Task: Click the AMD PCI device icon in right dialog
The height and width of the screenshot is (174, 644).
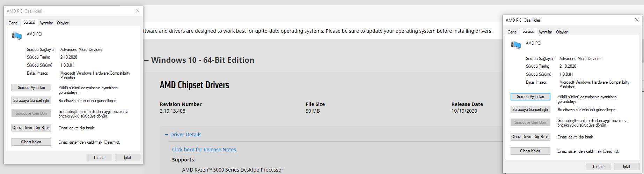Action: [x=516, y=45]
